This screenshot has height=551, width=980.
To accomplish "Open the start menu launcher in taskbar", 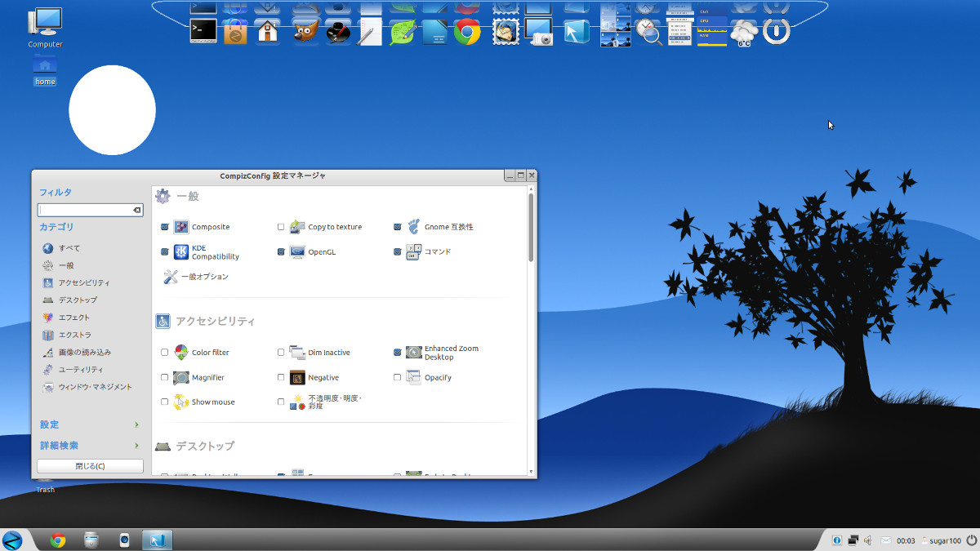I will (x=11, y=540).
